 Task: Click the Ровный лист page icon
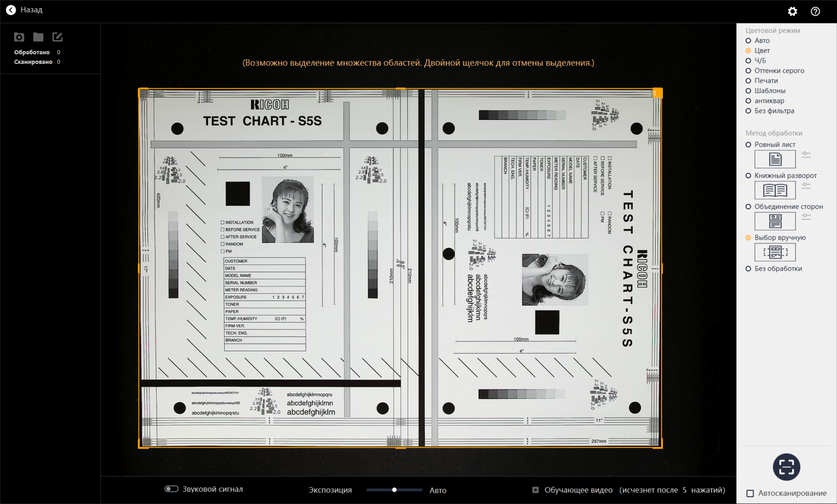(775, 159)
